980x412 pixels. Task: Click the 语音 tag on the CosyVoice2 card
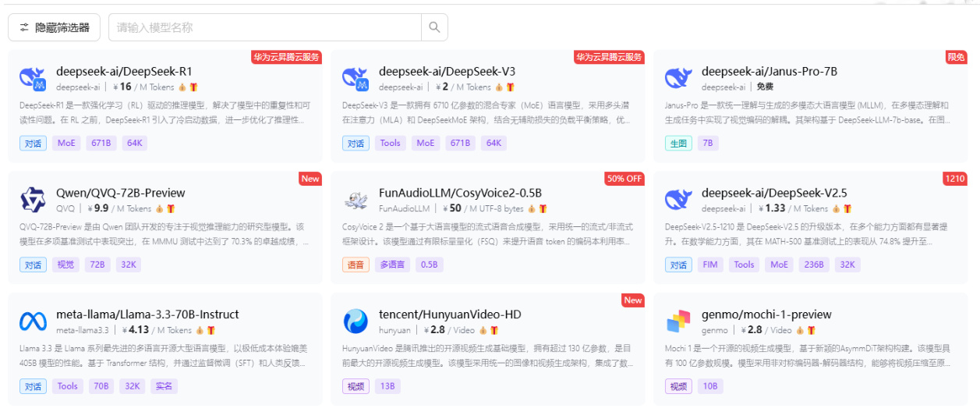click(x=356, y=265)
